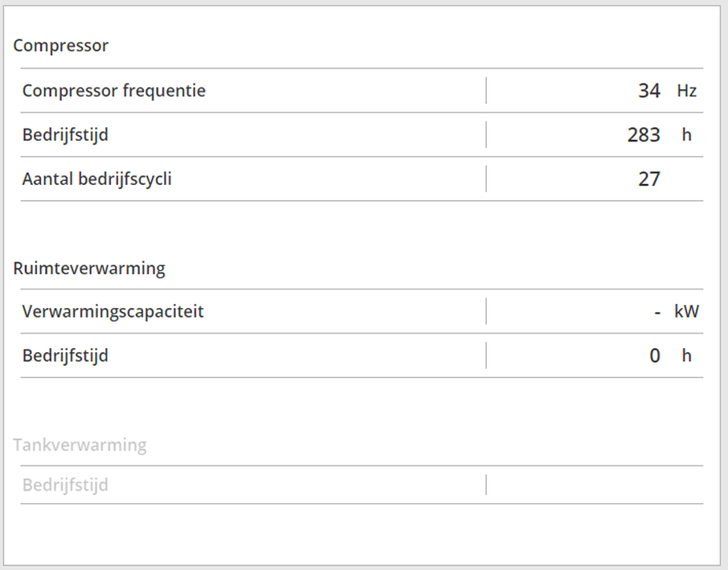Screen dimensions: 728x570
Task: Click the Ruimteverwarming section heading
Action: (89, 269)
